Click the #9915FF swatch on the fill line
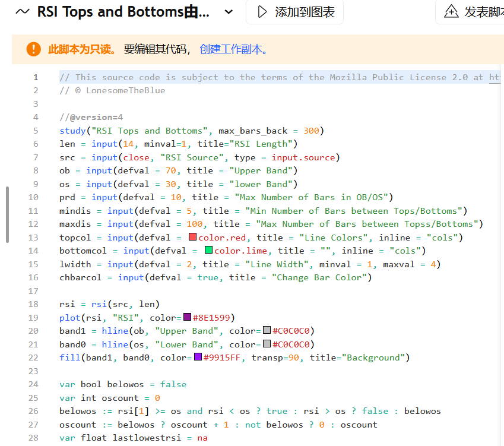 point(198,356)
